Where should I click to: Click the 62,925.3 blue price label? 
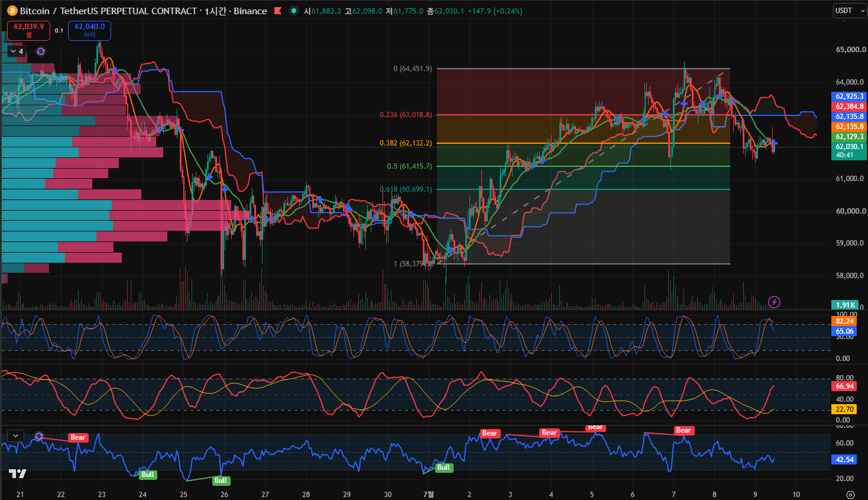coord(849,96)
